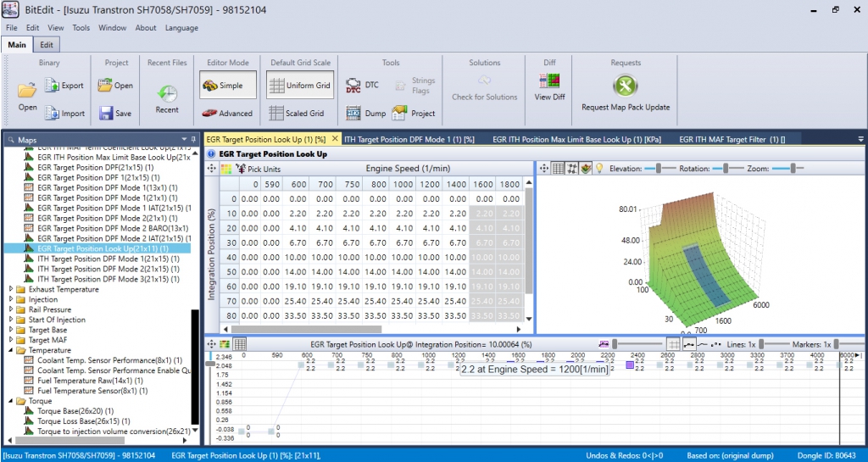The image size is (868, 462).
Task: Adjust the Rotation slider
Action: 727,168
